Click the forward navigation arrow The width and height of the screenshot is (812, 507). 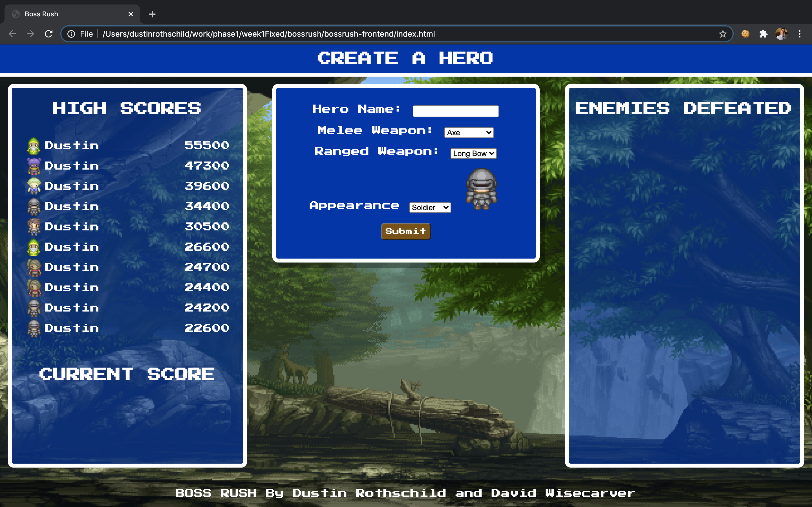point(30,34)
